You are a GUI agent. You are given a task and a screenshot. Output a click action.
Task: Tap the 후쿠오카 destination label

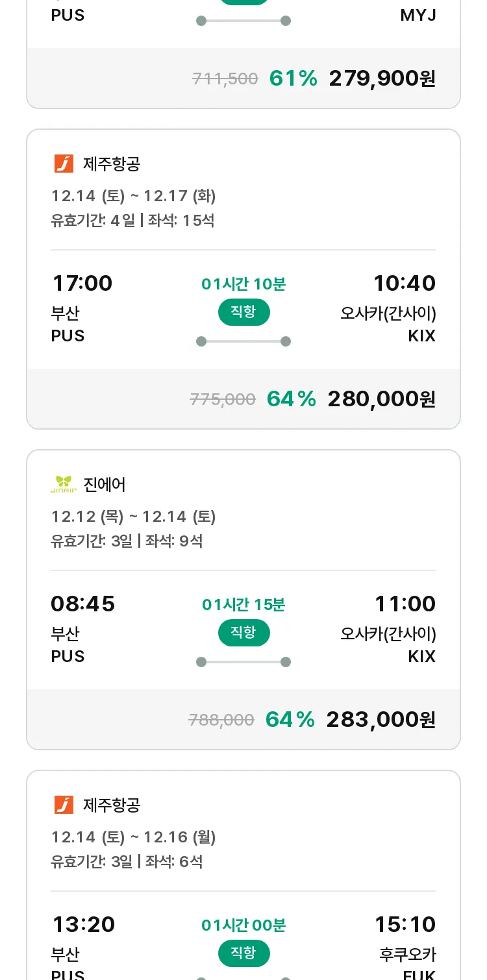(408, 954)
